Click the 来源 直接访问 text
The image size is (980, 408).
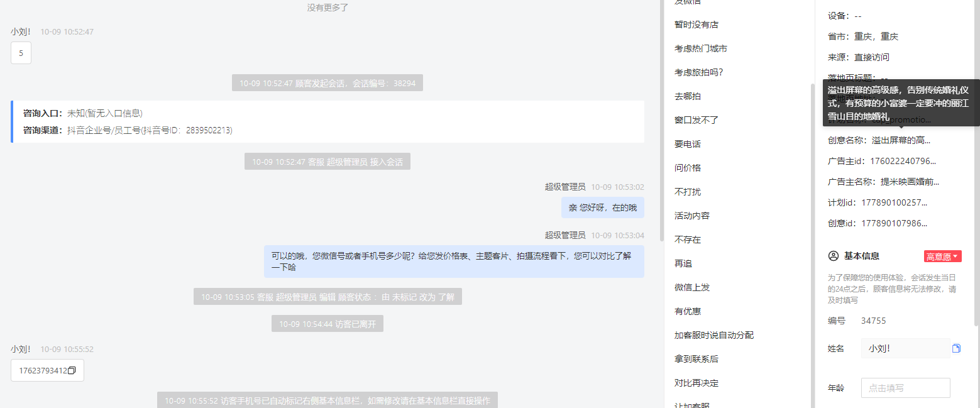coord(859,57)
